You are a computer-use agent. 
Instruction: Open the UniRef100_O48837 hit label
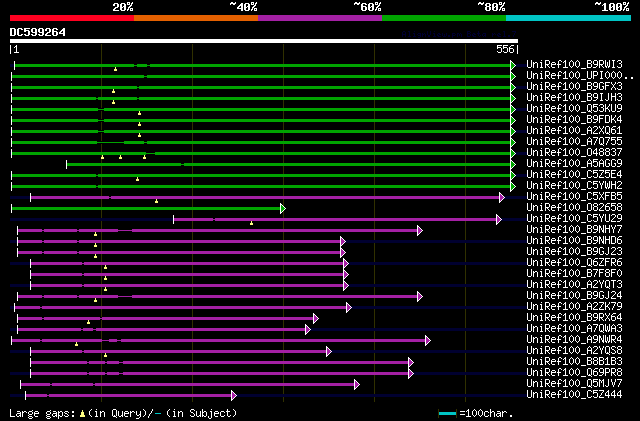pyautogui.click(x=574, y=153)
